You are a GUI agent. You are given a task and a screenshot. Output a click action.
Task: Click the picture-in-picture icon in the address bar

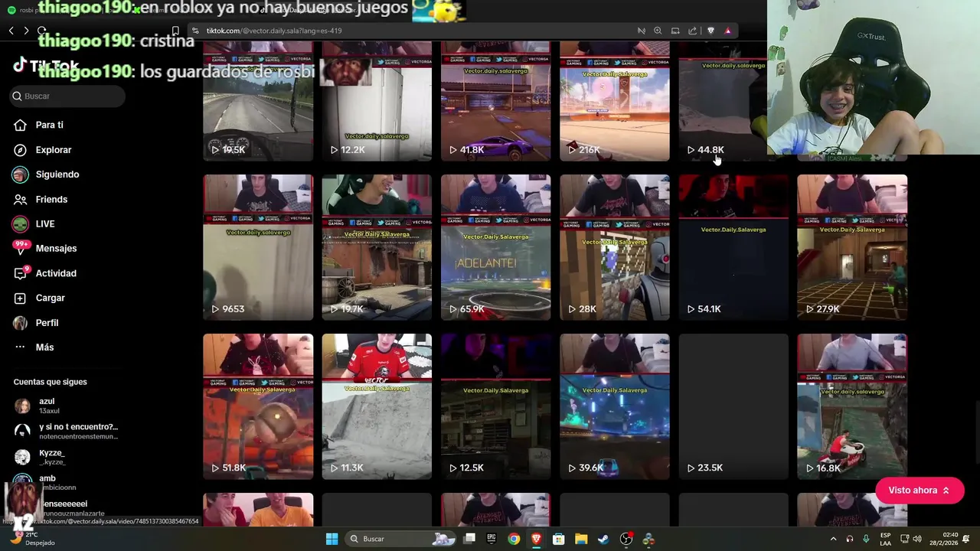(x=675, y=31)
